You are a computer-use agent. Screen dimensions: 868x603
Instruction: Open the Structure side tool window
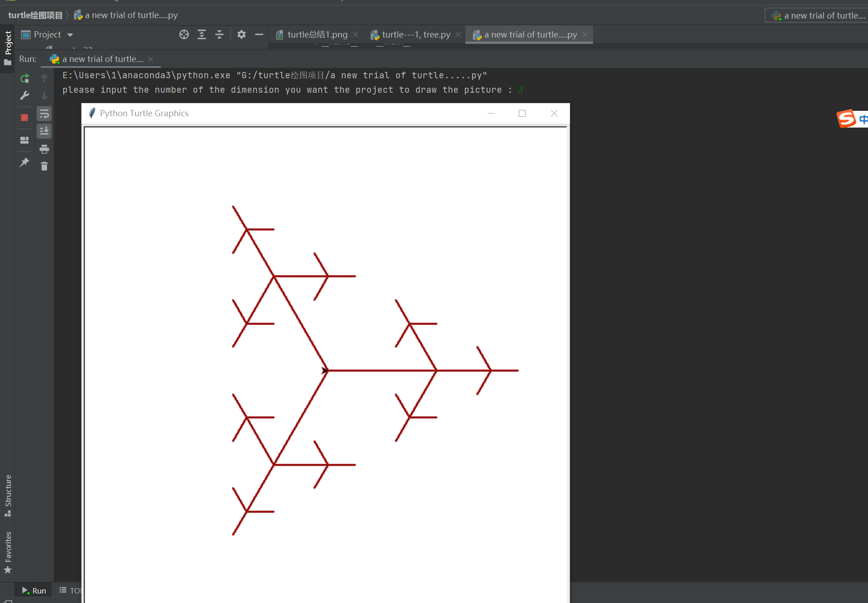(8, 495)
